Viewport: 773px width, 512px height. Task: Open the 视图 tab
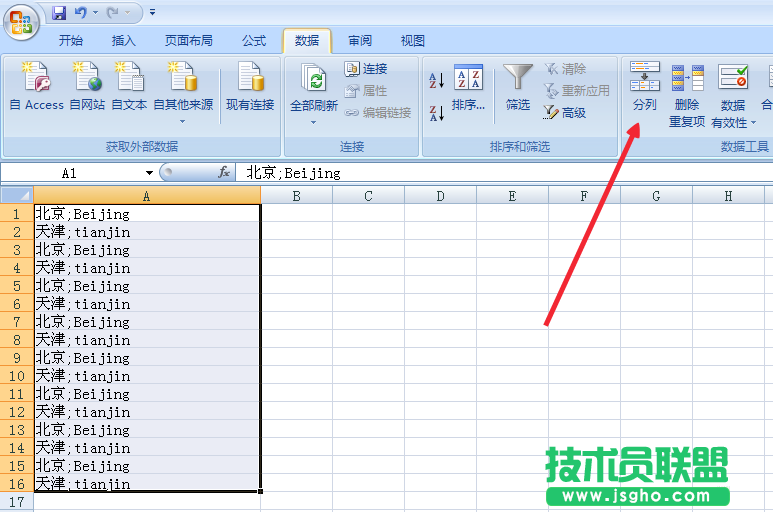413,41
